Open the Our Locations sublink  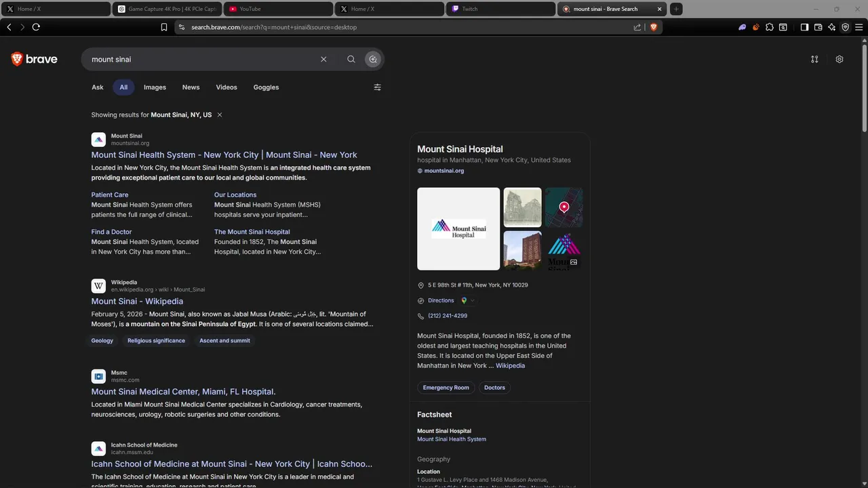click(x=235, y=195)
